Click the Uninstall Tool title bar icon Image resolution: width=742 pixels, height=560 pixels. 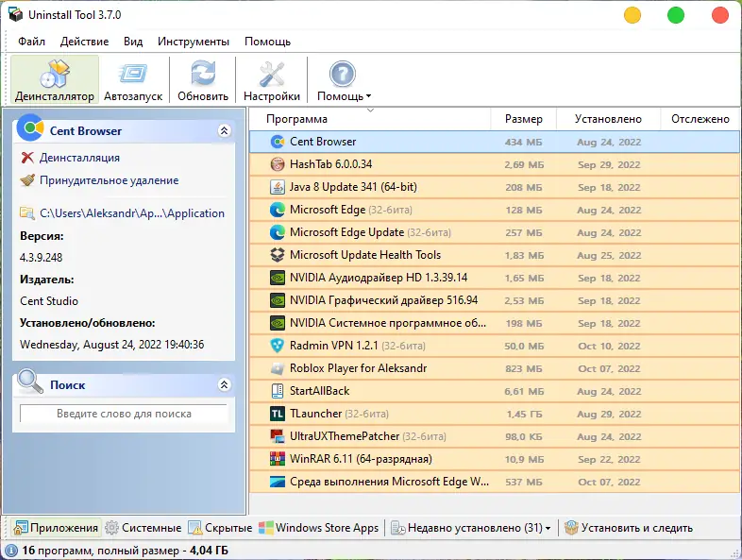point(16,15)
